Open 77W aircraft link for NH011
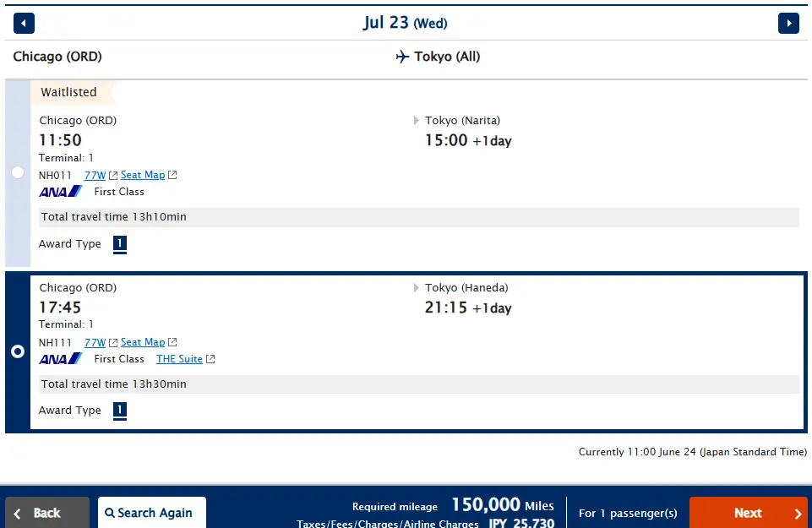This screenshot has height=528, width=812. (95, 176)
